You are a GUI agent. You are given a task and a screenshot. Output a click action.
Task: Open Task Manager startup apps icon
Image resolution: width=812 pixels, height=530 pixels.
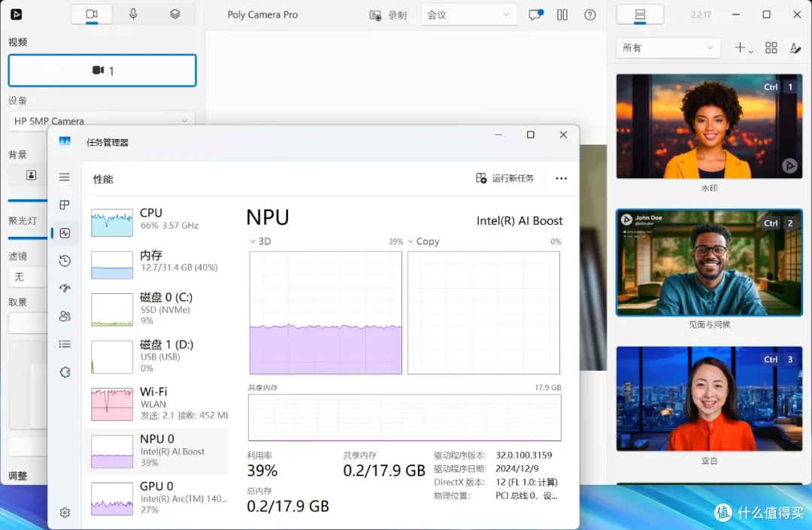pos(65,288)
